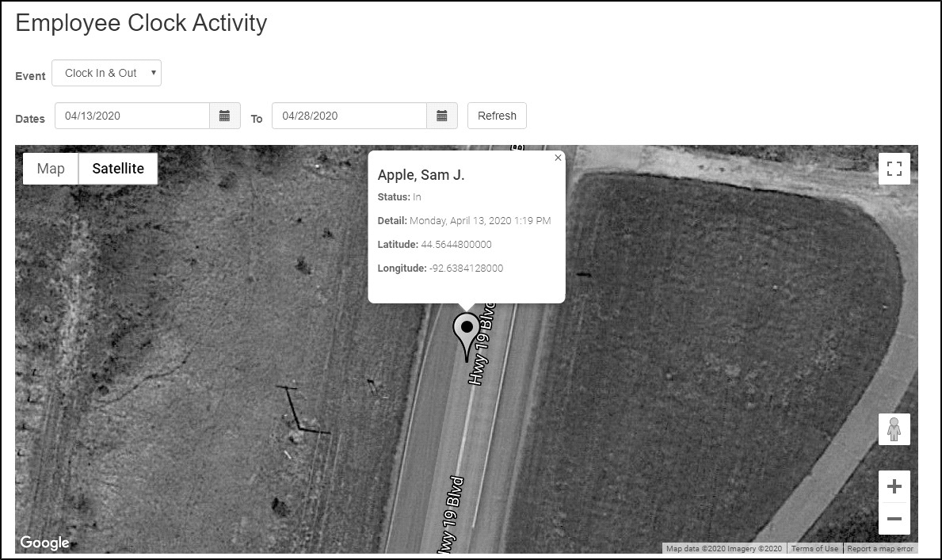The height and width of the screenshot is (560, 942).
Task: Zoom in on the map with plus
Action: click(x=894, y=486)
